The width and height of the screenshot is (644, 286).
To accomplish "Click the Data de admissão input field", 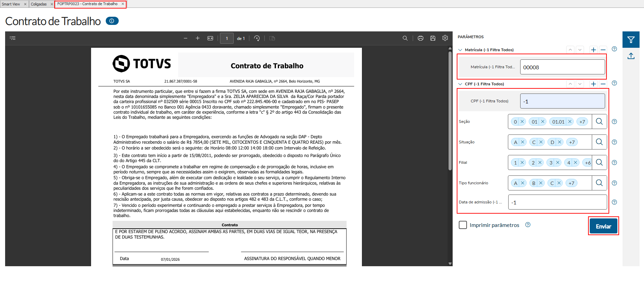I will click(x=557, y=202).
